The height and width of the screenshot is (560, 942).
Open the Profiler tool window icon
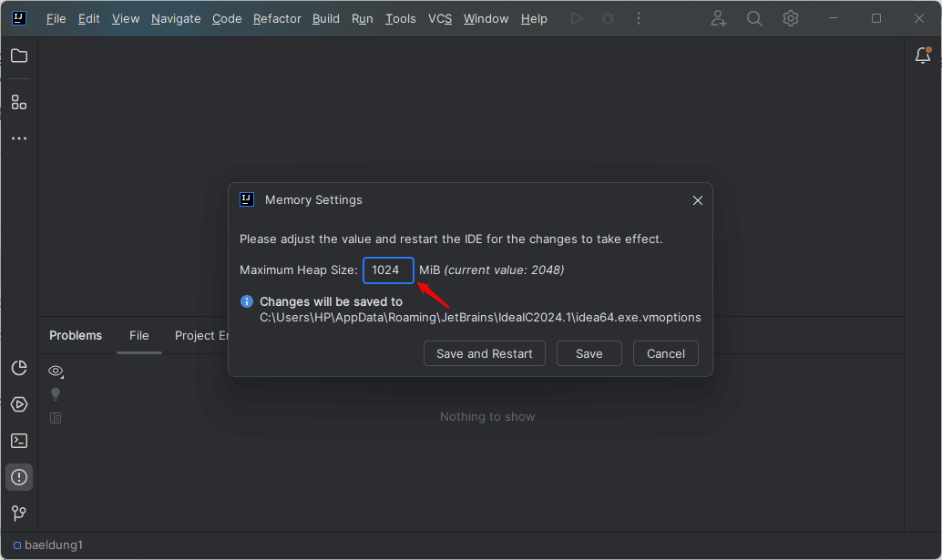pyautogui.click(x=19, y=368)
